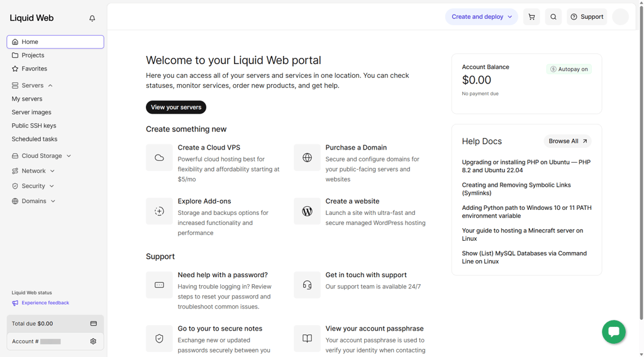
Task: Click the megaphone icon by Experience feedback
Action: coord(15,303)
